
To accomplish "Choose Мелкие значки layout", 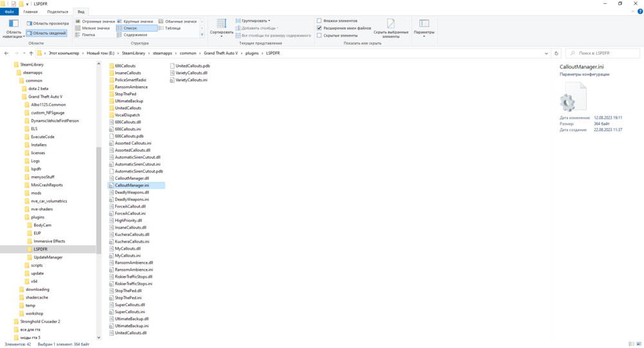I will point(93,28).
